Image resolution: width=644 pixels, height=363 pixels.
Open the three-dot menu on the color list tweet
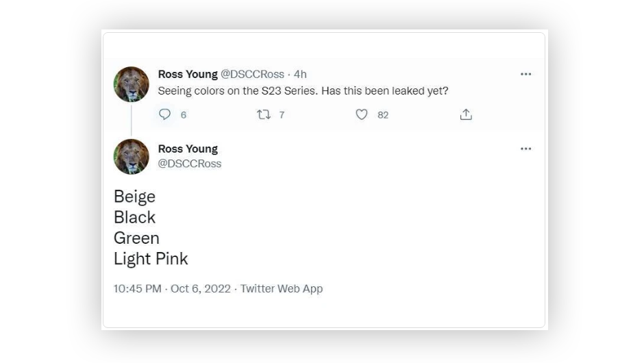coord(525,149)
